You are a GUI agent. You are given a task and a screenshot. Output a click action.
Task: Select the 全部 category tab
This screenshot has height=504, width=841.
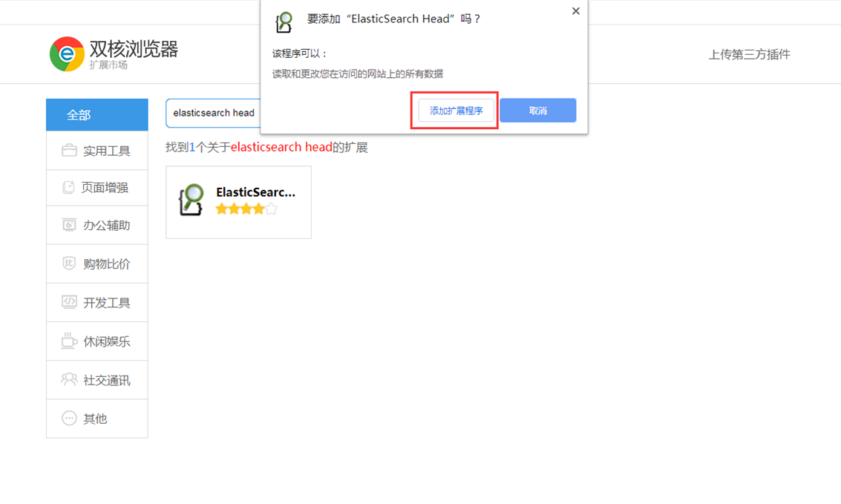(97, 115)
